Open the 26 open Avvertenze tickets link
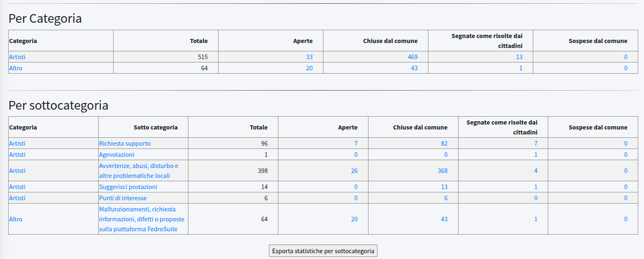644x259 pixels. (x=354, y=170)
